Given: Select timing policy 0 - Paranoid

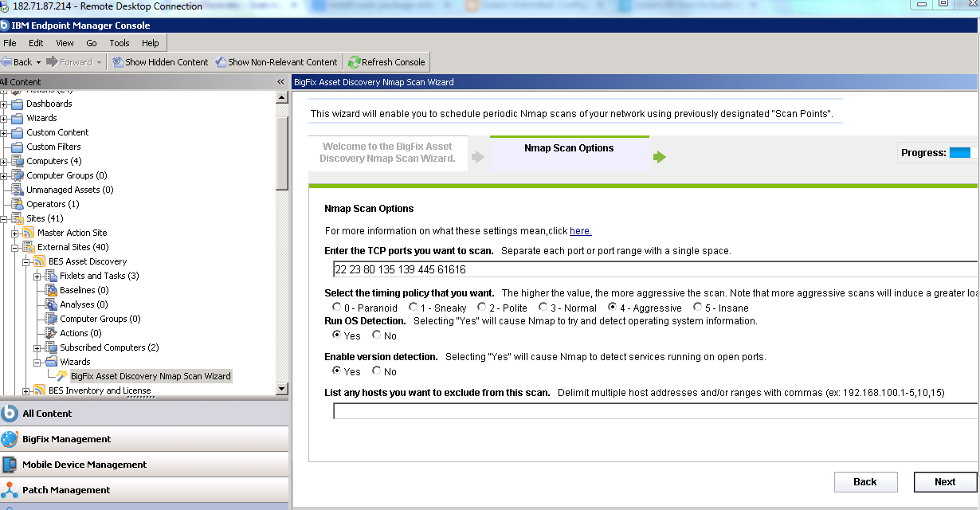Looking at the screenshot, I should point(337,307).
